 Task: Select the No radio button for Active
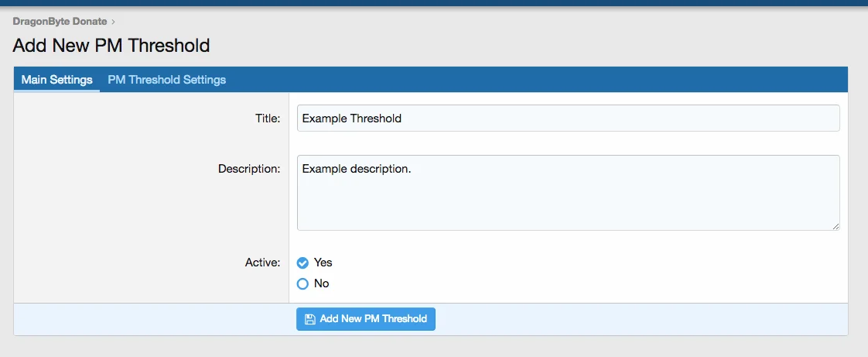[303, 284]
